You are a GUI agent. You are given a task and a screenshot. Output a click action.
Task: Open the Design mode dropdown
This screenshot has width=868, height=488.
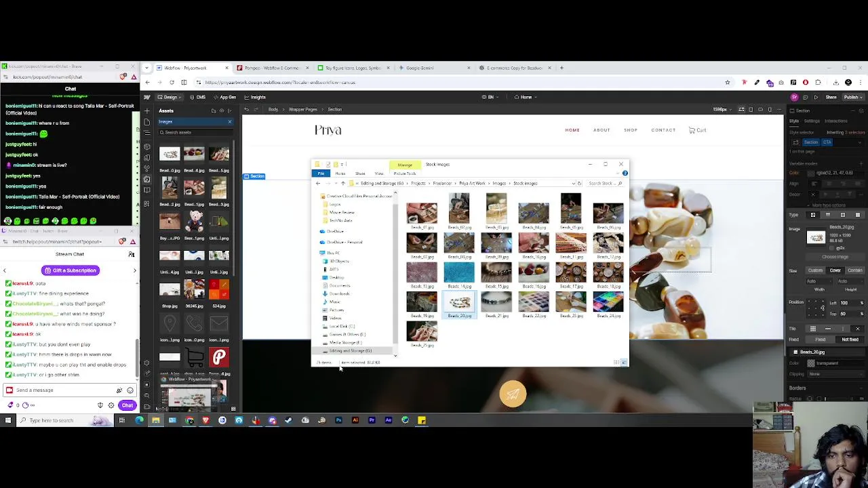coord(170,97)
